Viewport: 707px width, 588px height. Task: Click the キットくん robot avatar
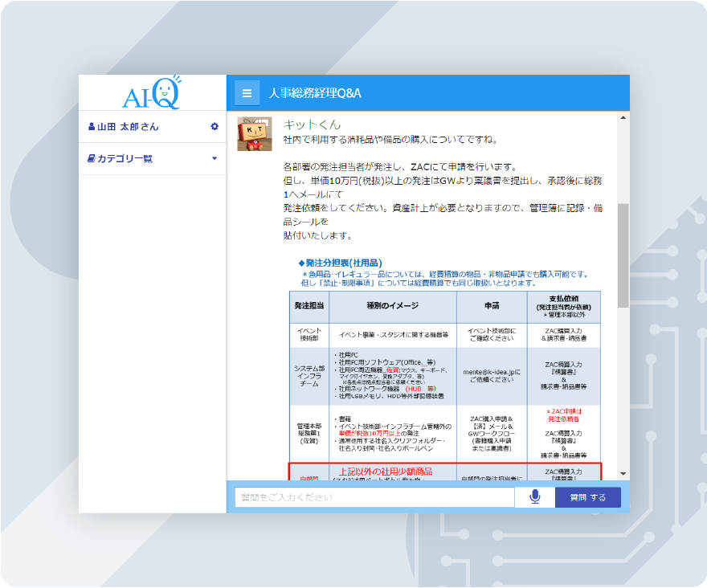tap(254, 133)
